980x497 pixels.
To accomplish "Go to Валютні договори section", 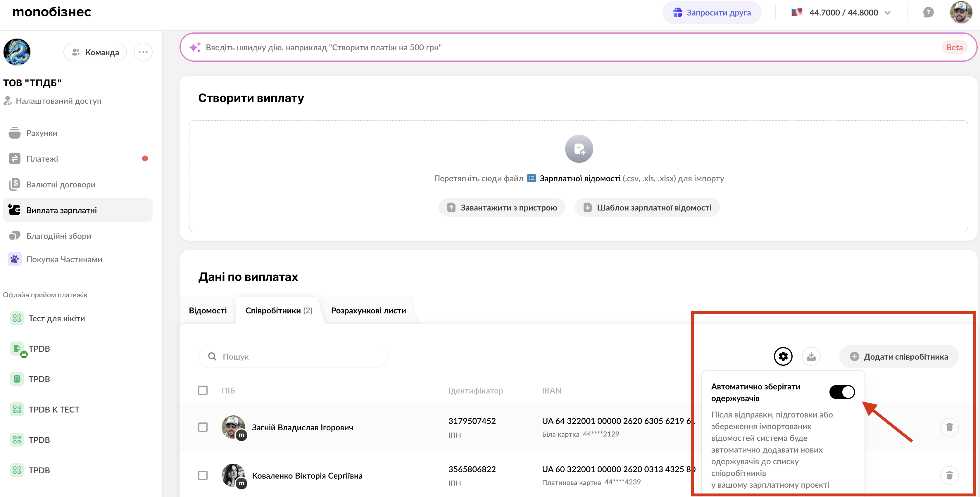I will pyautogui.click(x=77, y=184).
